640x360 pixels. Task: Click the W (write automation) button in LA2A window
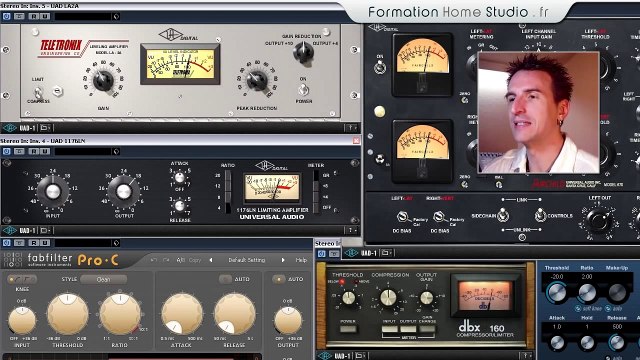click(x=45, y=16)
